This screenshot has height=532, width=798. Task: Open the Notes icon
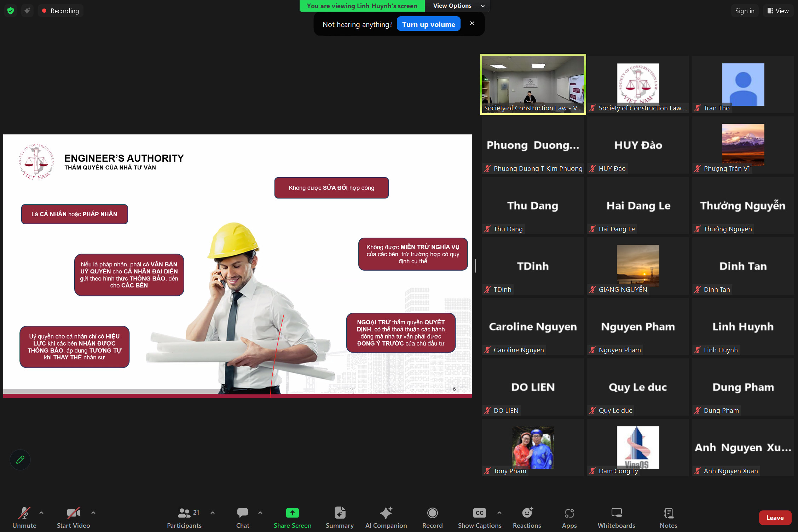[668, 513]
